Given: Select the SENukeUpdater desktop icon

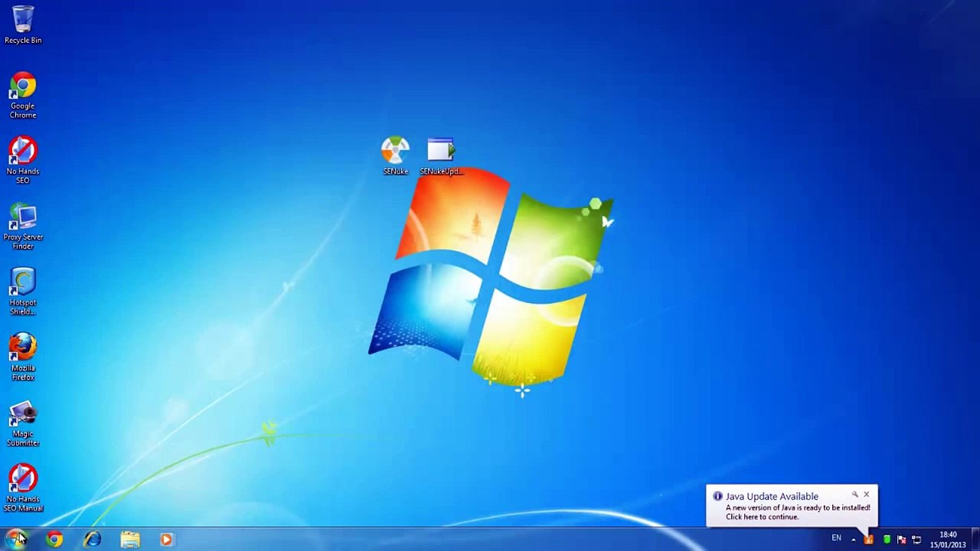Looking at the screenshot, I should coord(441,156).
